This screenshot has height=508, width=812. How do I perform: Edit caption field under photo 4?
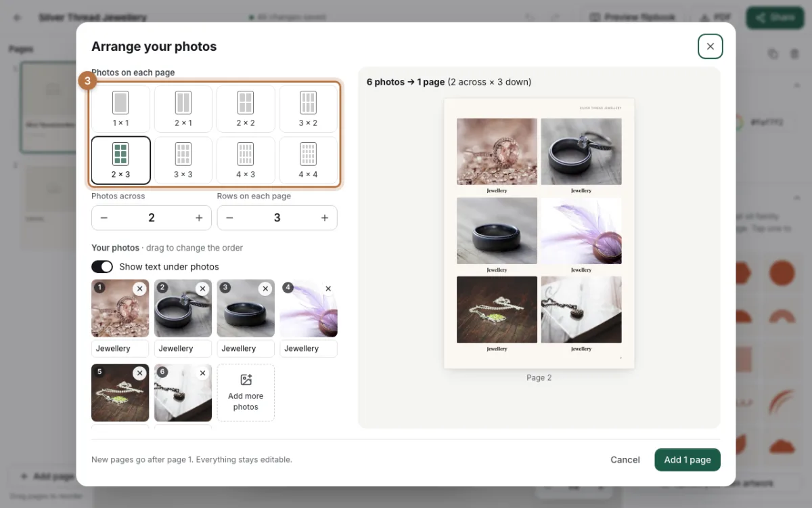pyautogui.click(x=309, y=348)
